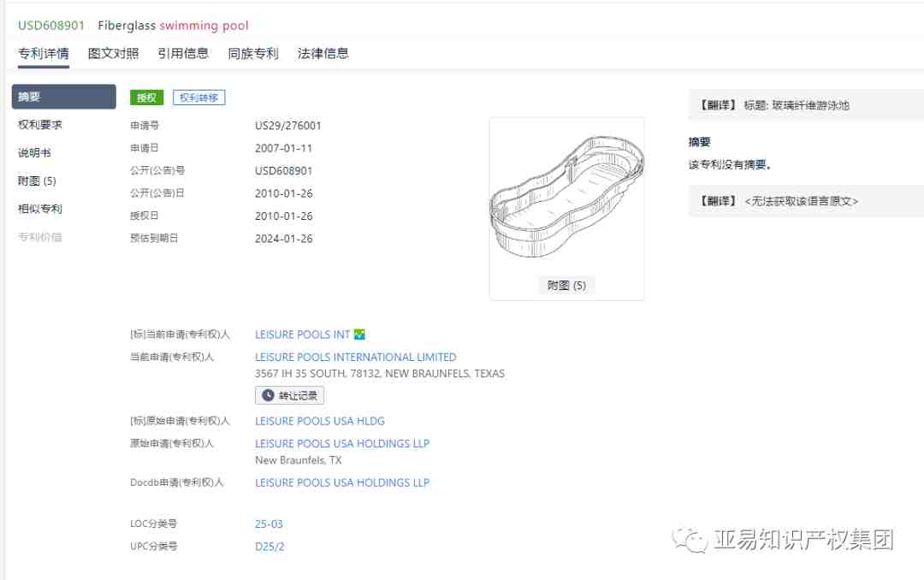Open 相似专利 in the sidebar

pos(40,209)
